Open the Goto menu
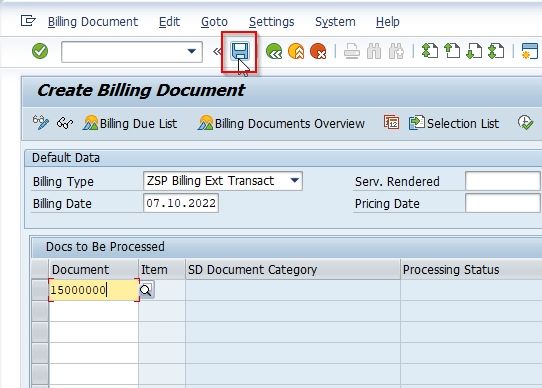This screenshot has width=542, height=388. [x=214, y=22]
